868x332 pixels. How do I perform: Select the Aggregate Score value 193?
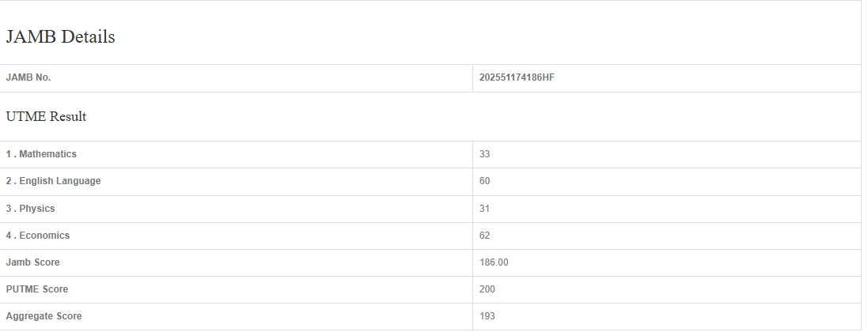pyautogui.click(x=487, y=316)
